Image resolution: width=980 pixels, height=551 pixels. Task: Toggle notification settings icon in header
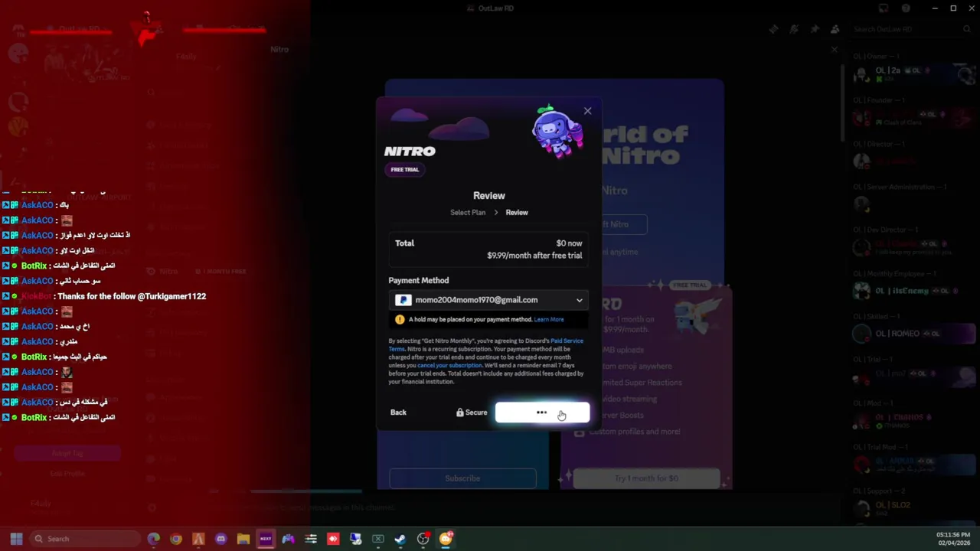pyautogui.click(x=794, y=29)
